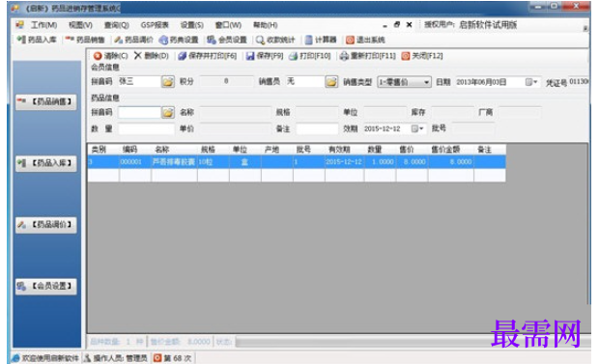The image size is (599, 364).
Task: Focus the 备注 input field
Action: [317, 129]
